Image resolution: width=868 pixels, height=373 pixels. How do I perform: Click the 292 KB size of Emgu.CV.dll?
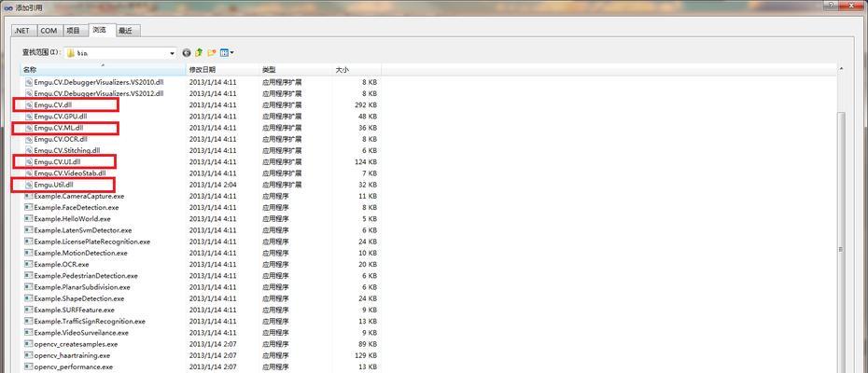point(366,104)
